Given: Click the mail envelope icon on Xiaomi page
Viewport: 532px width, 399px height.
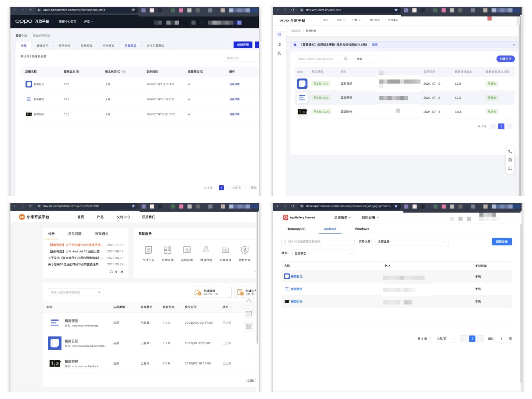Looking at the screenshot, I should 249,314.
